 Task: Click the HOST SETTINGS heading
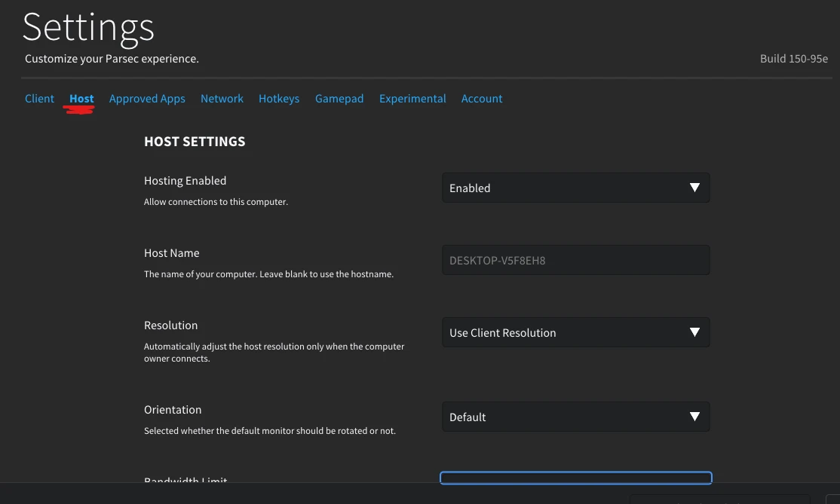point(195,142)
